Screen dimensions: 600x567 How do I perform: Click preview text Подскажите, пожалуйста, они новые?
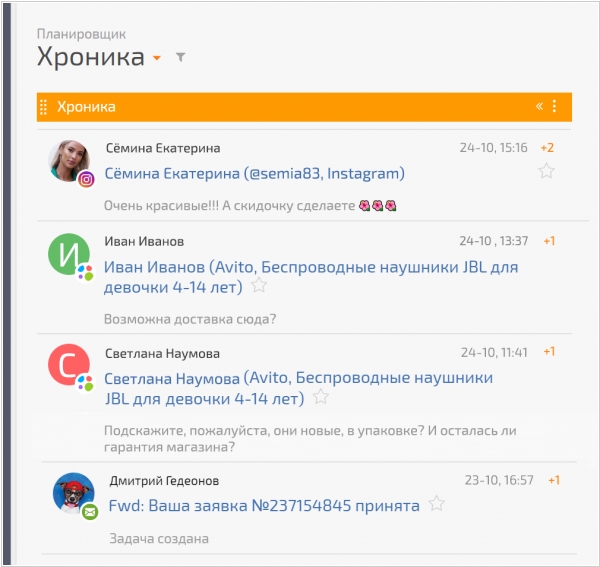point(310,439)
